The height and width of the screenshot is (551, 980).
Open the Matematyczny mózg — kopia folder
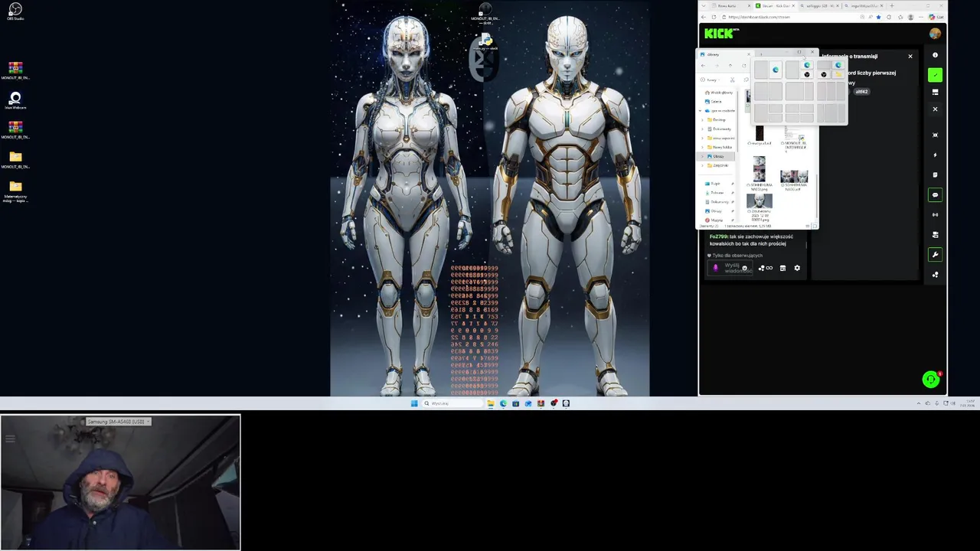coord(15,191)
